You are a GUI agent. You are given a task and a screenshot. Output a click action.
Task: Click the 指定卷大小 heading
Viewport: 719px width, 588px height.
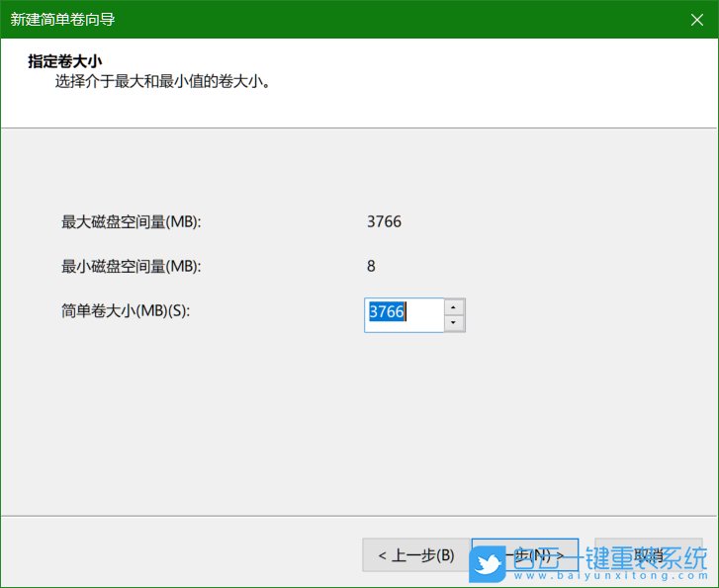(65, 61)
